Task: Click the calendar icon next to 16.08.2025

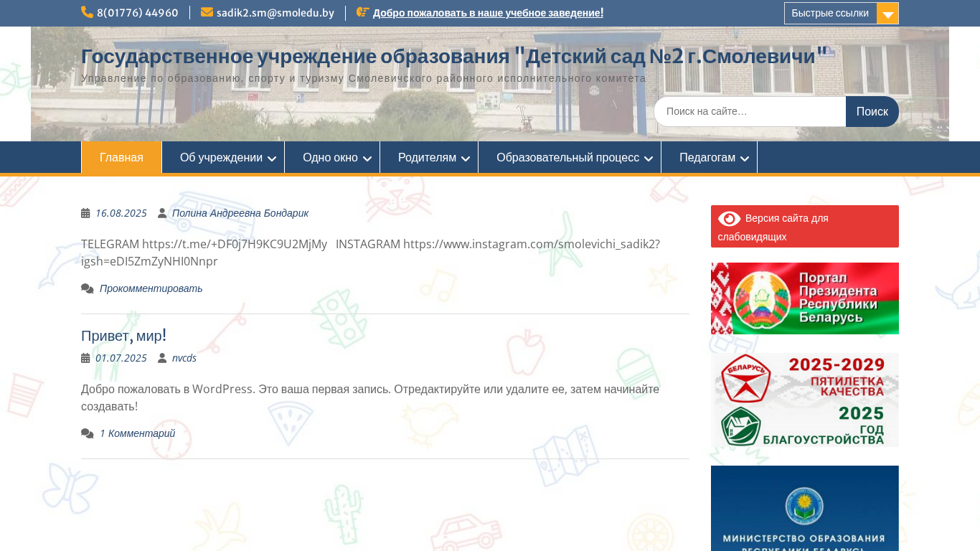Action: pyautogui.click(x=85, y=213)
